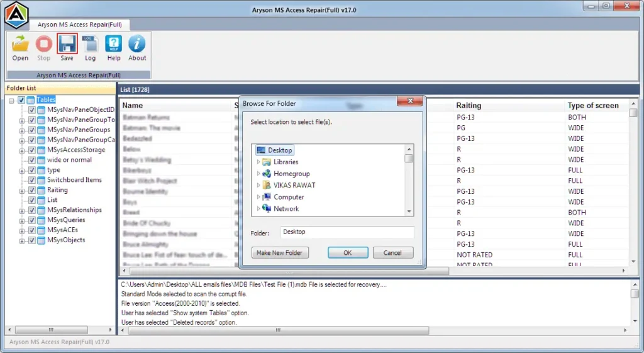Image resolution: width=644 pixels, height=353 pixels.
Task: Expand the Computer folder arrow
Action: [x=258, y=197]
